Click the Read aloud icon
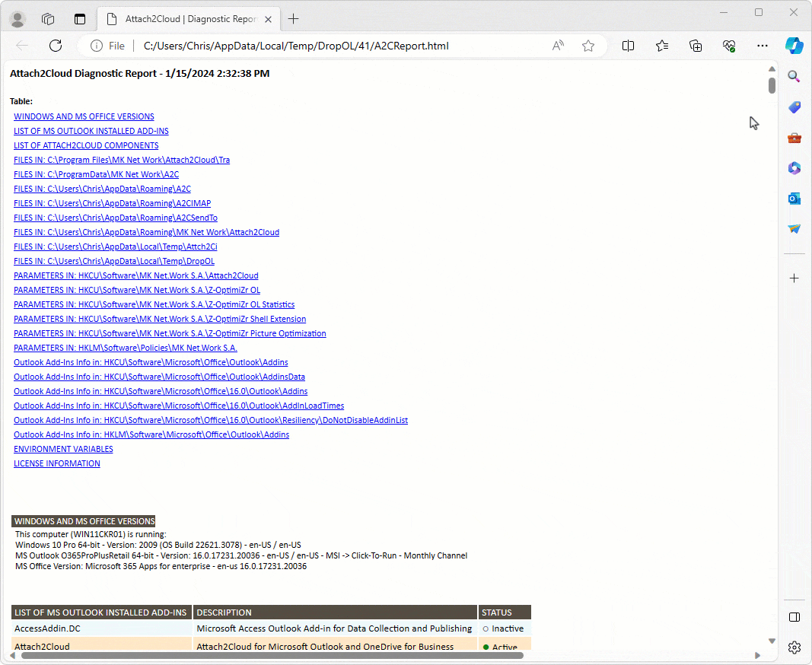The image size is (812, 665). click(x=559, y=46)
